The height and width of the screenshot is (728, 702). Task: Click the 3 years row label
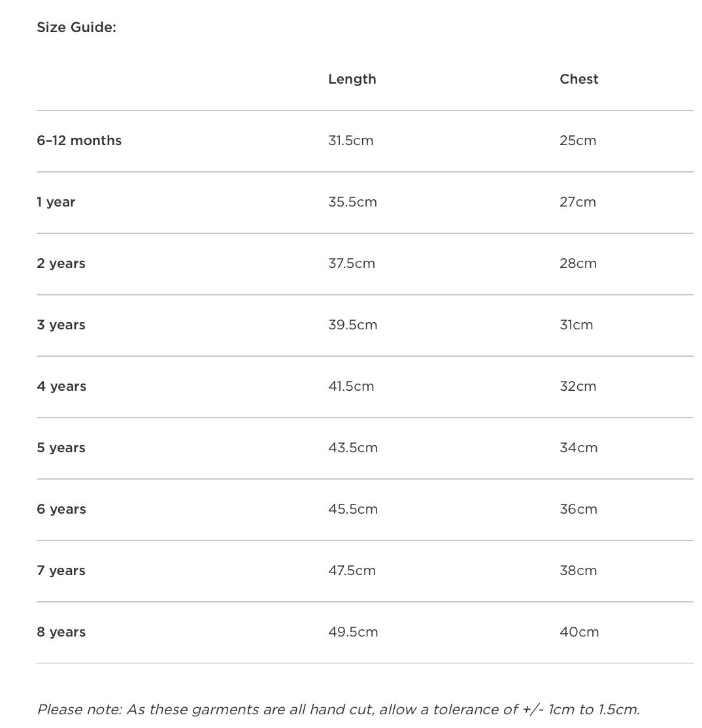coord(61,325)
